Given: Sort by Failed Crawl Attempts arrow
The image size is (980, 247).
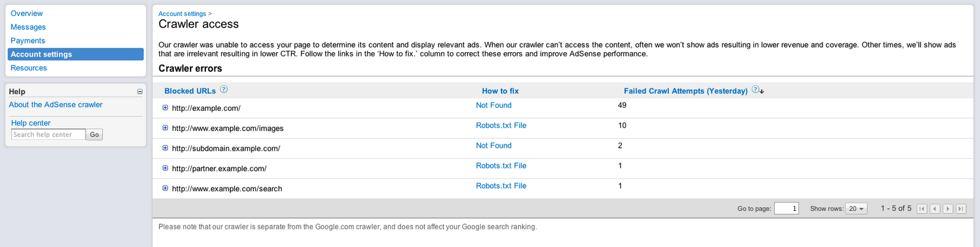Looking at the screenshot, I should point(762,91).
